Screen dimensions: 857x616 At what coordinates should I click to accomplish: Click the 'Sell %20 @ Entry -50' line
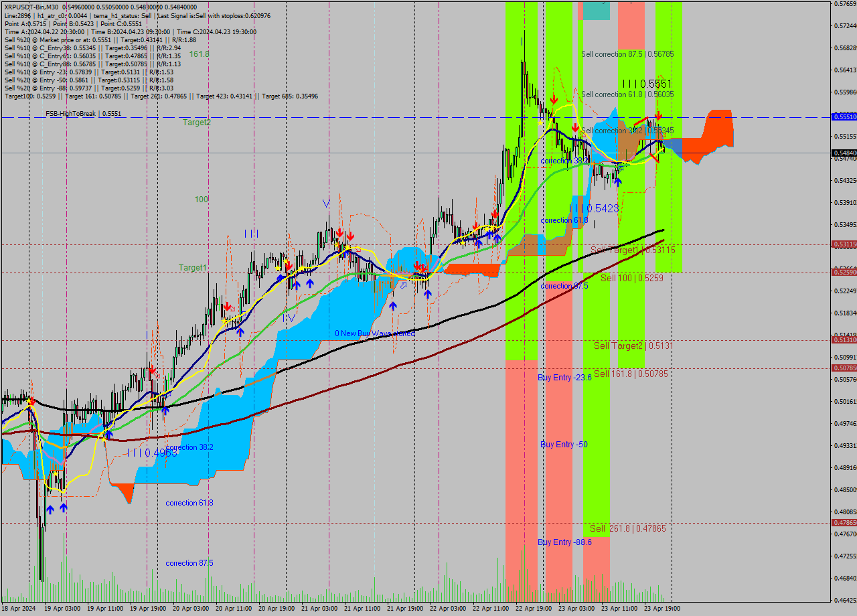(x=88, y=80)
